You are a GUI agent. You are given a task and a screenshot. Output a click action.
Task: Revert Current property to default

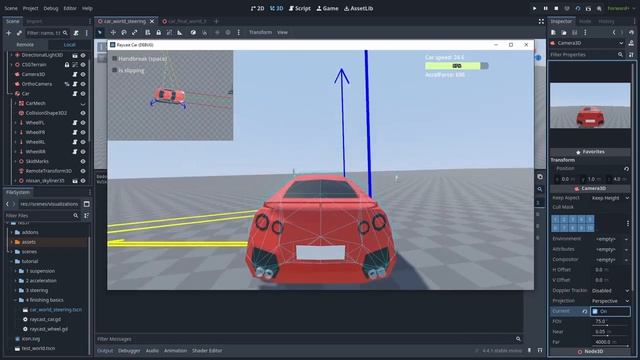[584, 311]
